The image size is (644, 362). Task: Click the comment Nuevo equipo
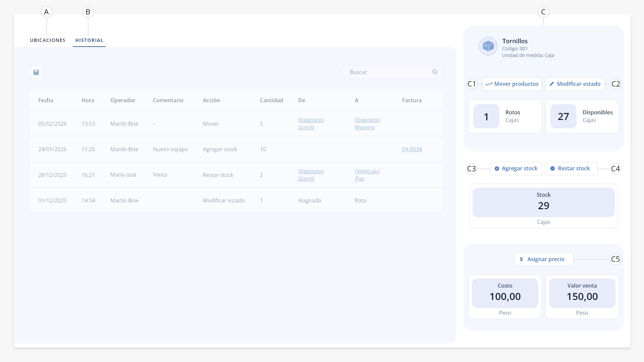coord(170,149)
